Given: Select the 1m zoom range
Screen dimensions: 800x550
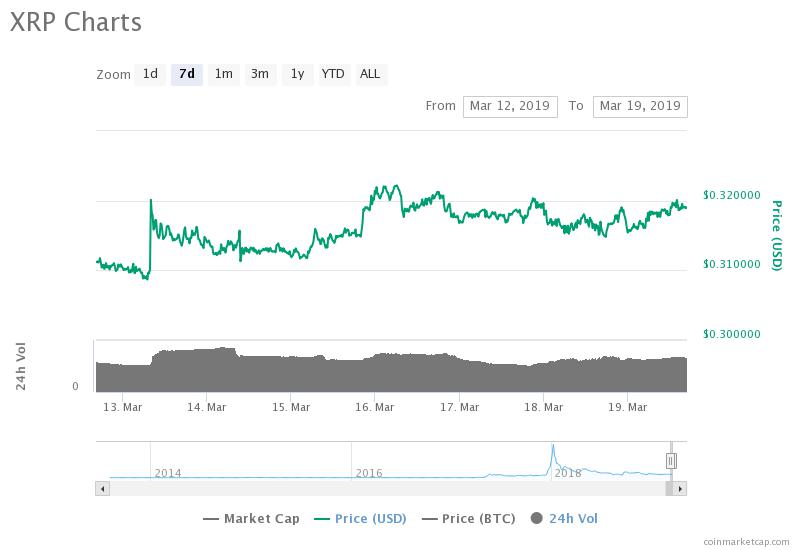Looking at the screenshot, I should coord(223,74).
